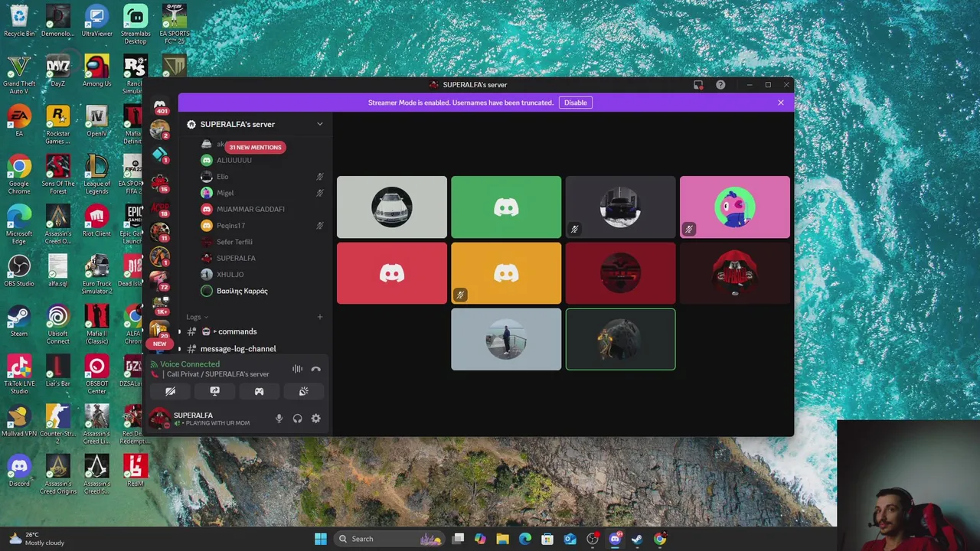Mute microphone in user panel

point(279,419)
